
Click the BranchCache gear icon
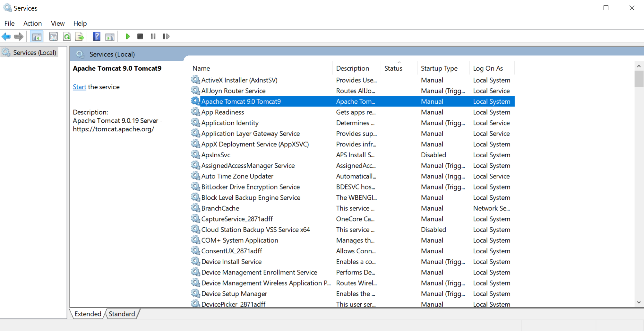(195, 208)
